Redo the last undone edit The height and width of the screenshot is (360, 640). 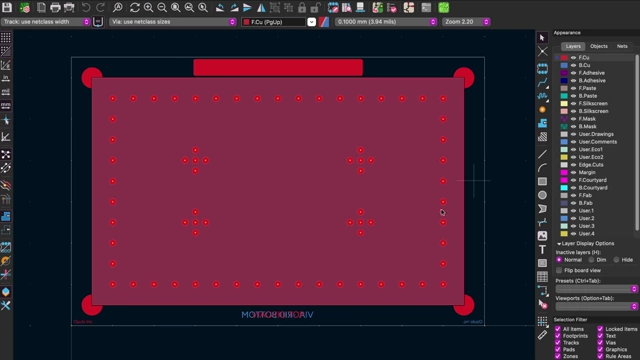pos(100,7)
